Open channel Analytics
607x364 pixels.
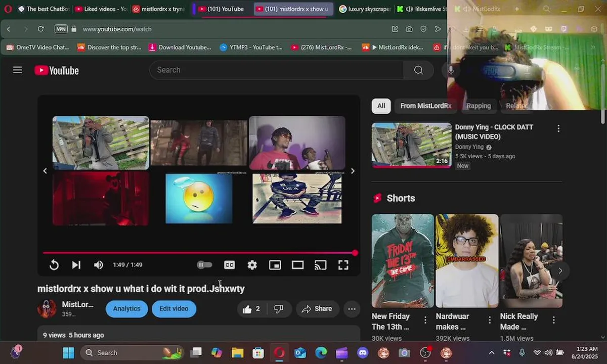(x=126, y=309)
